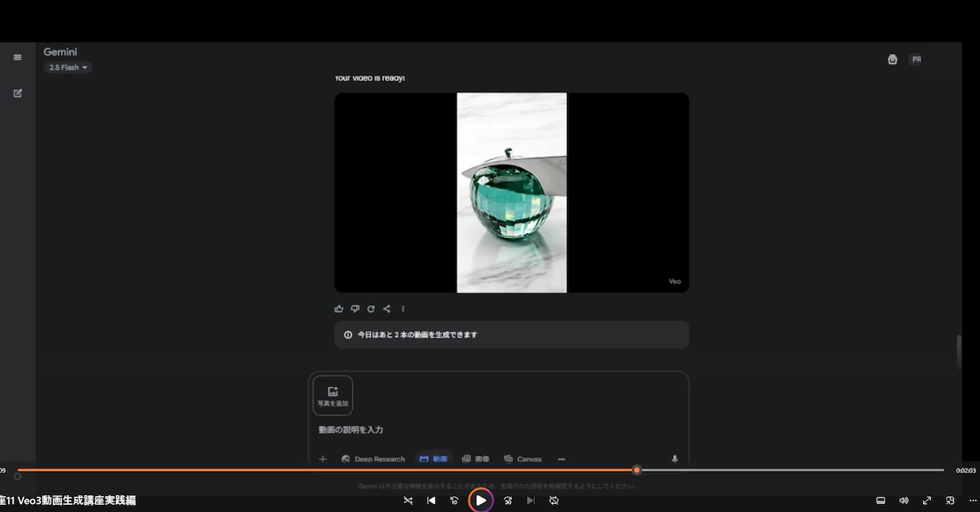Click the plus attachment icon in prompt box
Image resolution: width=980 pixels, height=512 pixels.
pyautogui.click(x=323, y=459)
